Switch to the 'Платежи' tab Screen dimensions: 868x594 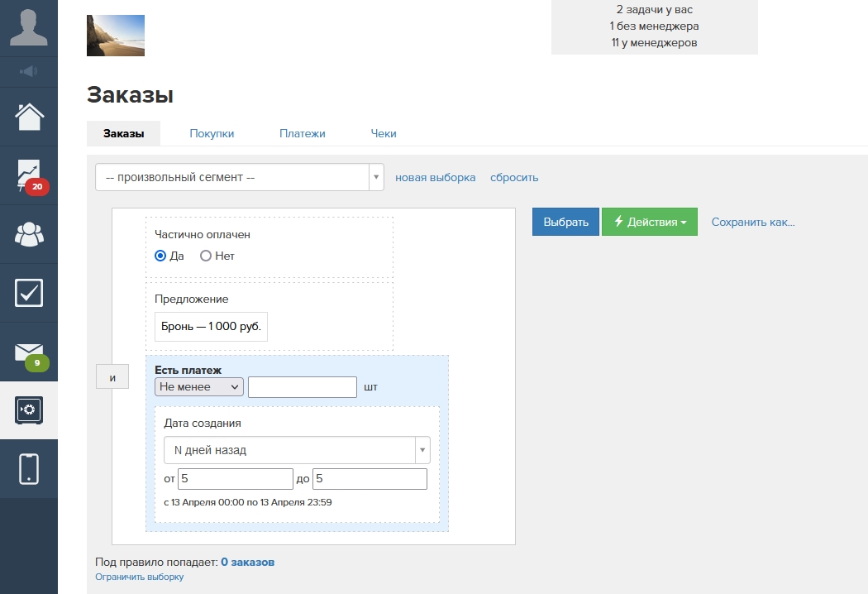point(302,133)
